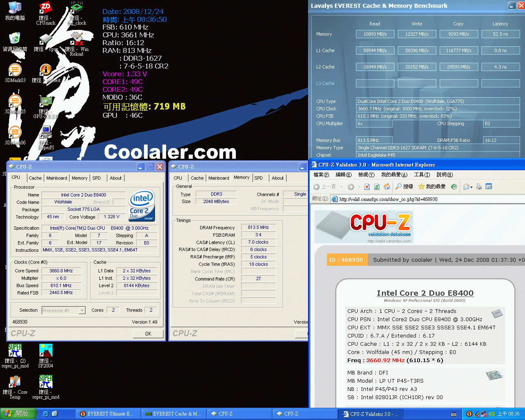Click Internet Explorer quick launch icon
The width and height of the screenshot is (525, 420).
[46, 414]
